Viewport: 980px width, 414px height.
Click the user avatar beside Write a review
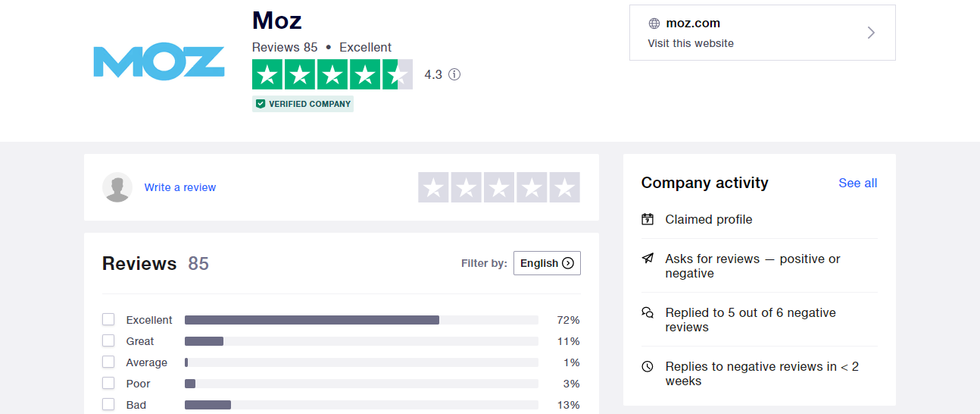click(117, 187)
